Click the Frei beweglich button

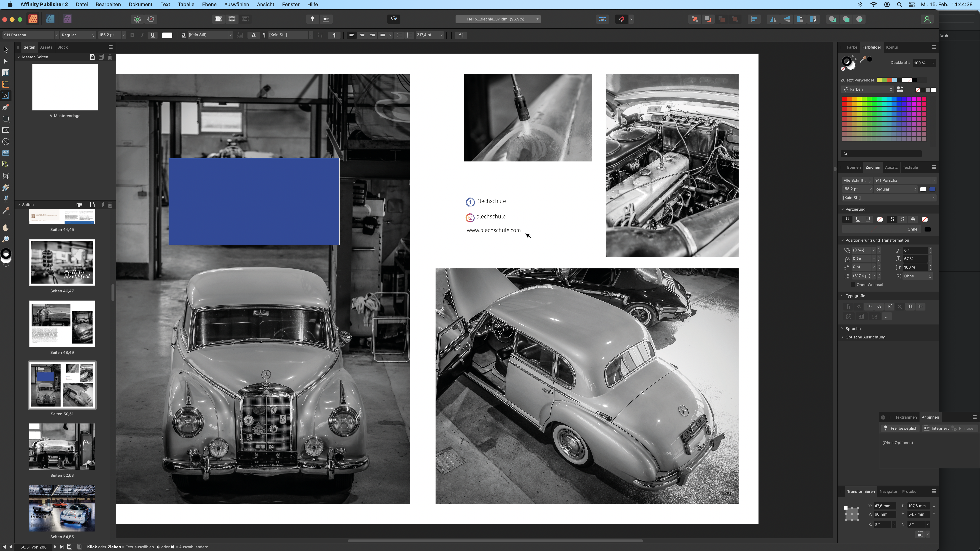click(900, 428)
